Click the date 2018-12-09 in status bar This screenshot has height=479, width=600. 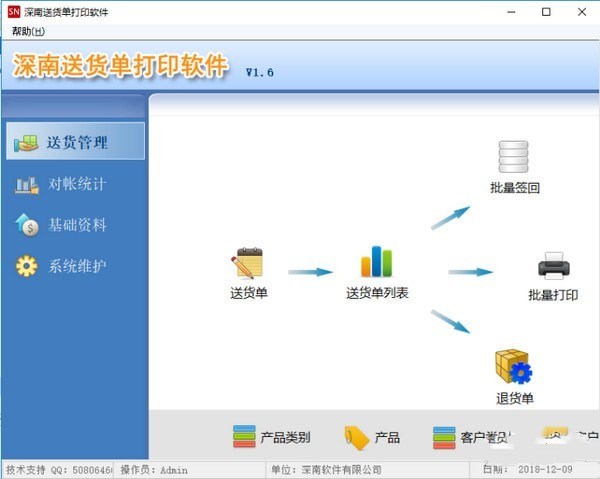[545, 469]
